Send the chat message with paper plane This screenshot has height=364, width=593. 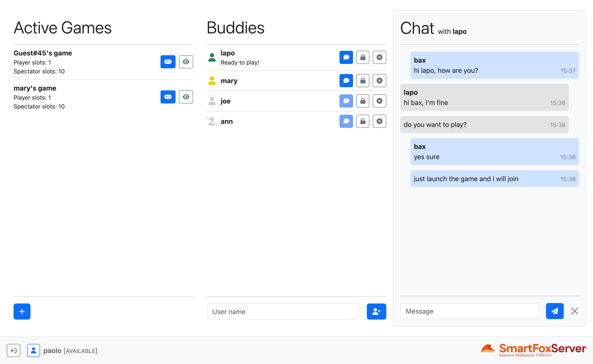(x=555, y=311)
